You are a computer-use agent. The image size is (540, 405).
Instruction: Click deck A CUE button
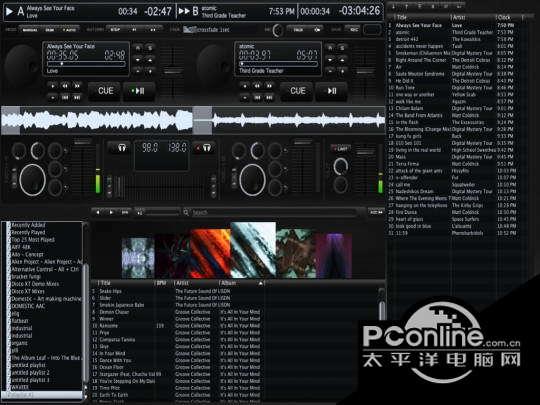tap(105, 91)
